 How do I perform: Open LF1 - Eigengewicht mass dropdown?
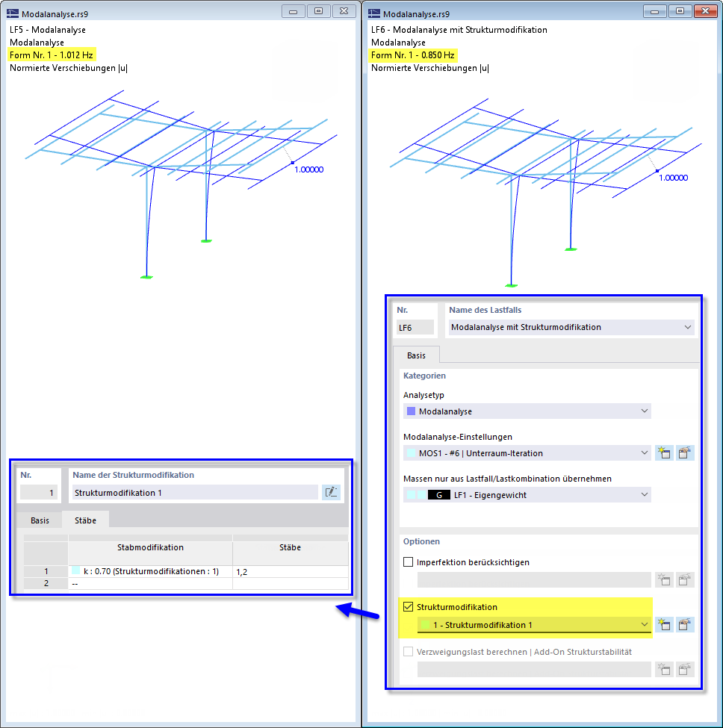[x=645, y=494]
